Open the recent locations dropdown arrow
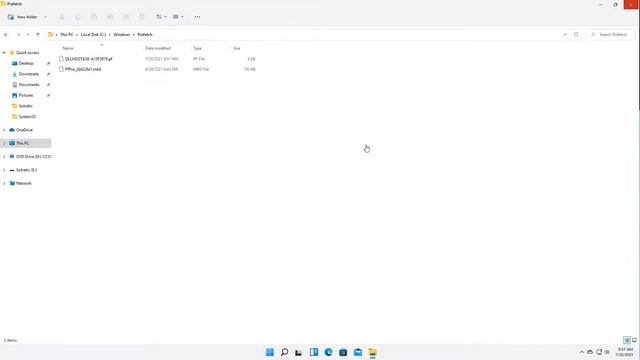 pos(28,35)
